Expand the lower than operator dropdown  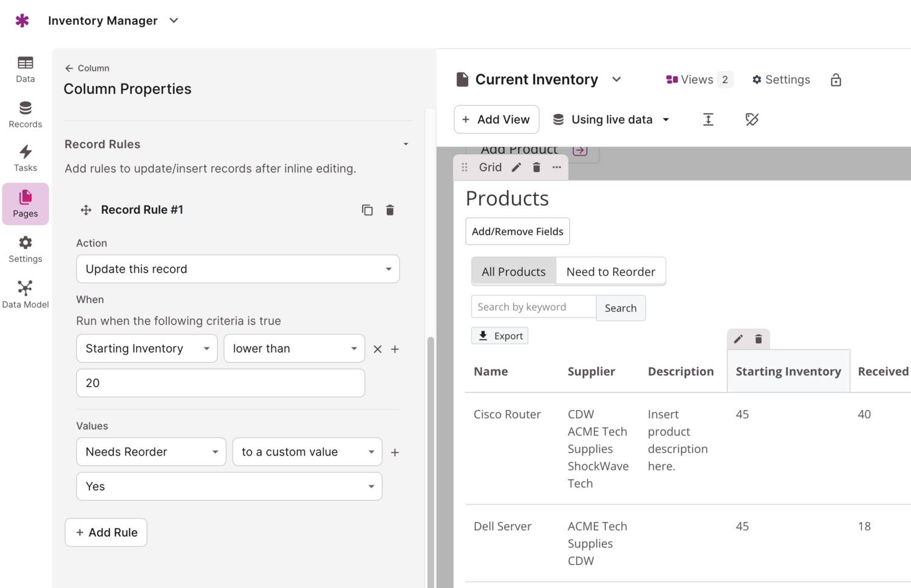(294, 349)
